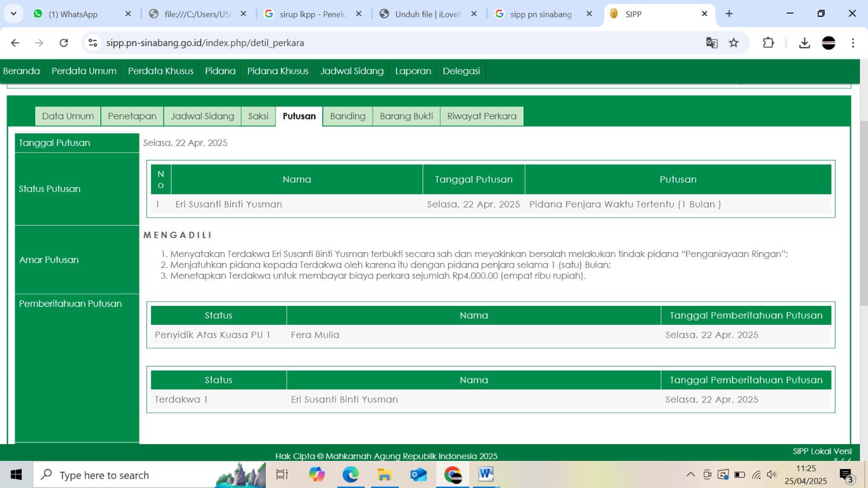Open the Chrome three-dot menu

(853, 43)
